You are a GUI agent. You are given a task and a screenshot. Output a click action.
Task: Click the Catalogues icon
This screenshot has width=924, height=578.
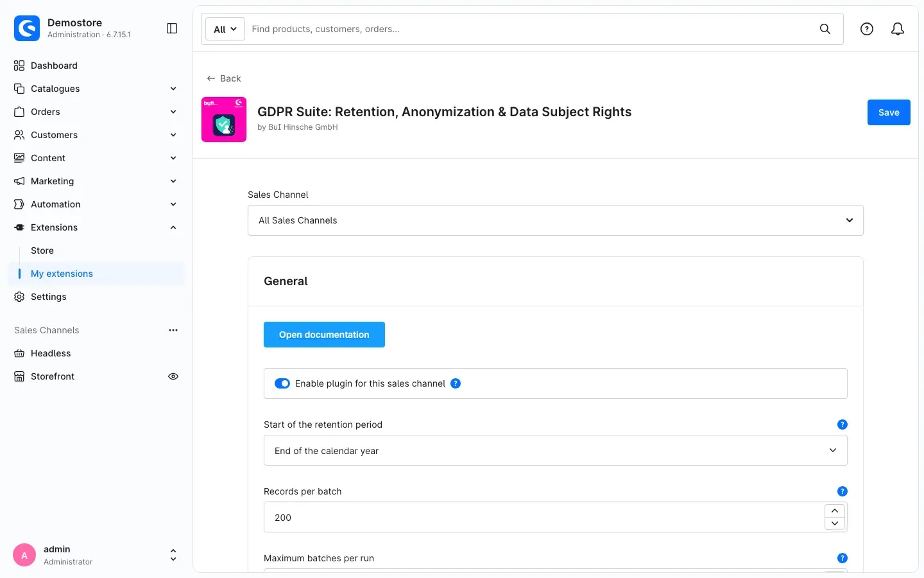[19, 89]
